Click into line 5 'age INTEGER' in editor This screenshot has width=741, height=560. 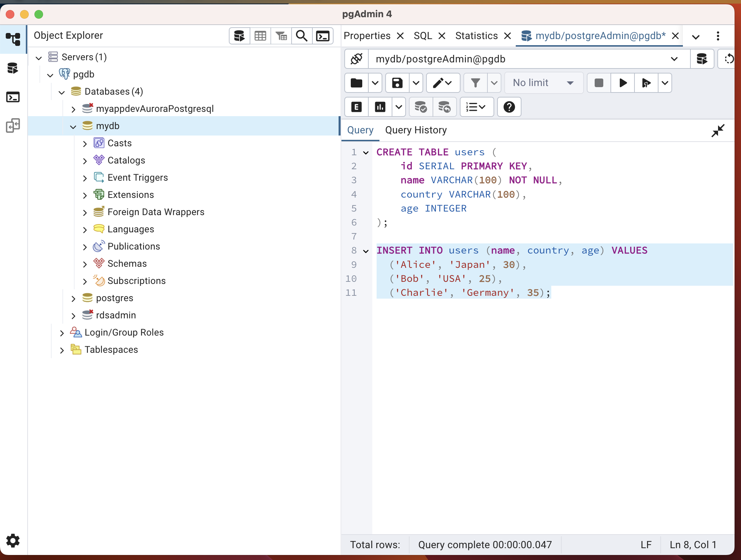click(433, 209)
